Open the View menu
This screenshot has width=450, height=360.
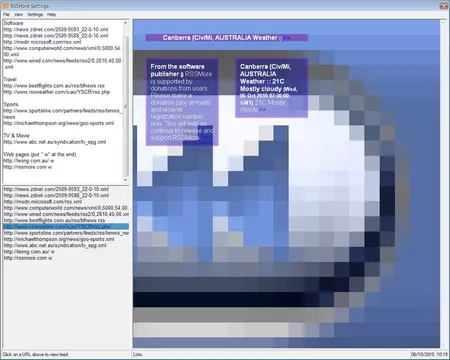18,15
